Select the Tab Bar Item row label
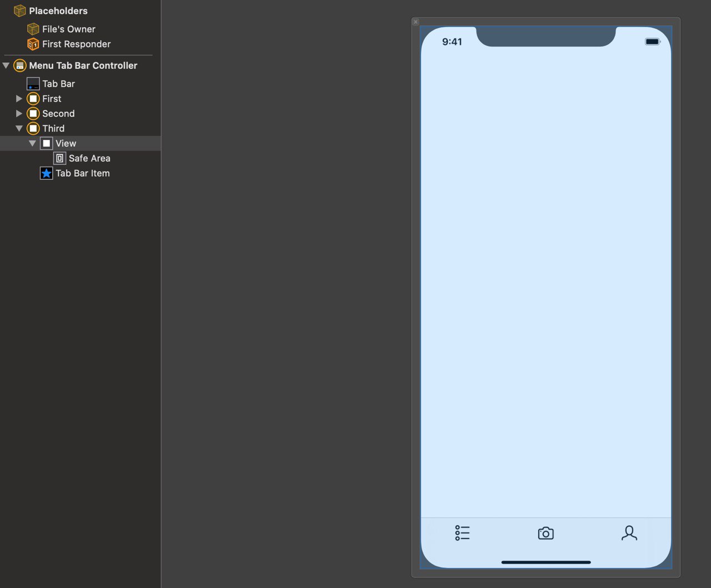 point(83,173)
